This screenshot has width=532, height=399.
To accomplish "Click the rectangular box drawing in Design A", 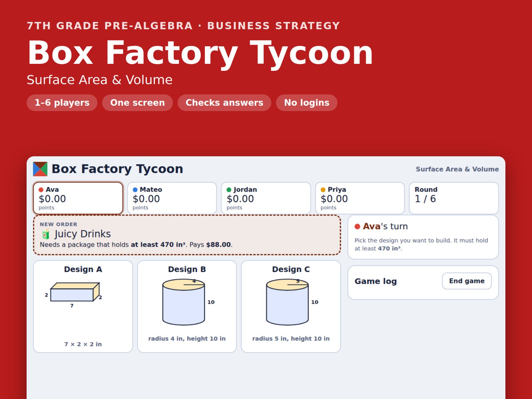I will (75, 292).
